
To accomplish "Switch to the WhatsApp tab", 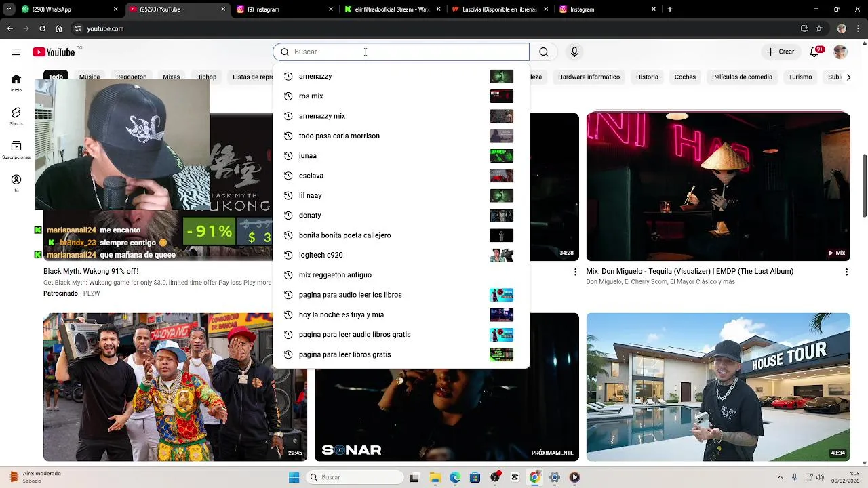I will [70, 9].
